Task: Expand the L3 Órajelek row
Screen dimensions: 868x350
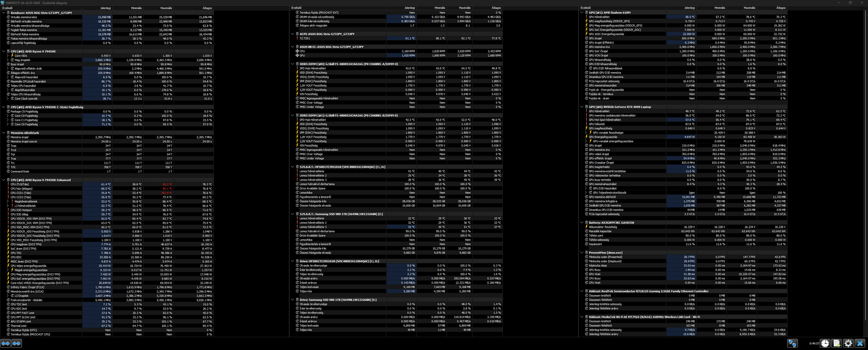Action: [8, 296]
